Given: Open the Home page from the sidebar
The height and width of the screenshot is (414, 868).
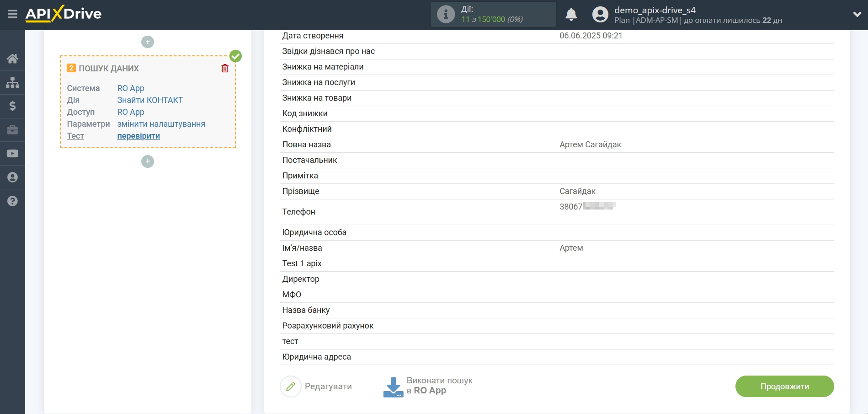Looking at the screenshot, I should point(12,58).
